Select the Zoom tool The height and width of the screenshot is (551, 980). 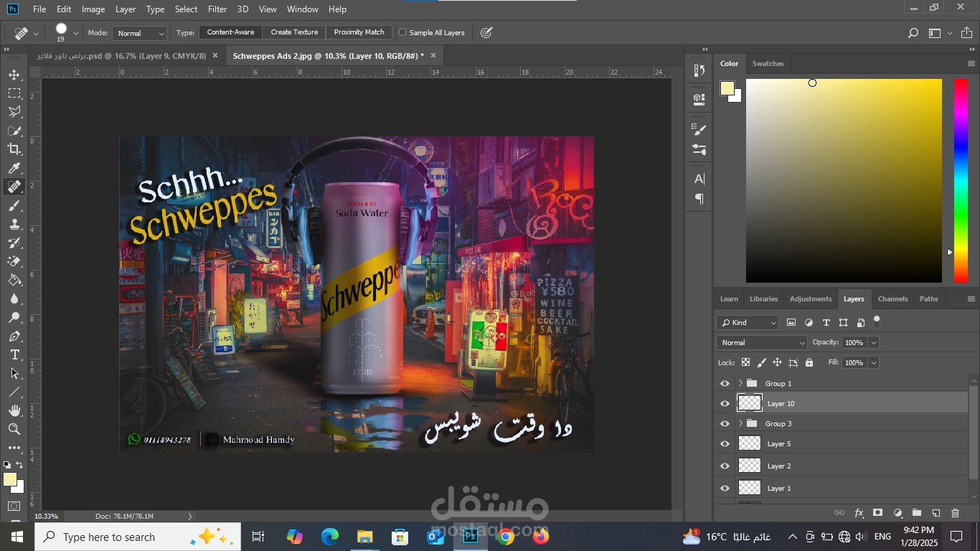click(x=14, y=429)
